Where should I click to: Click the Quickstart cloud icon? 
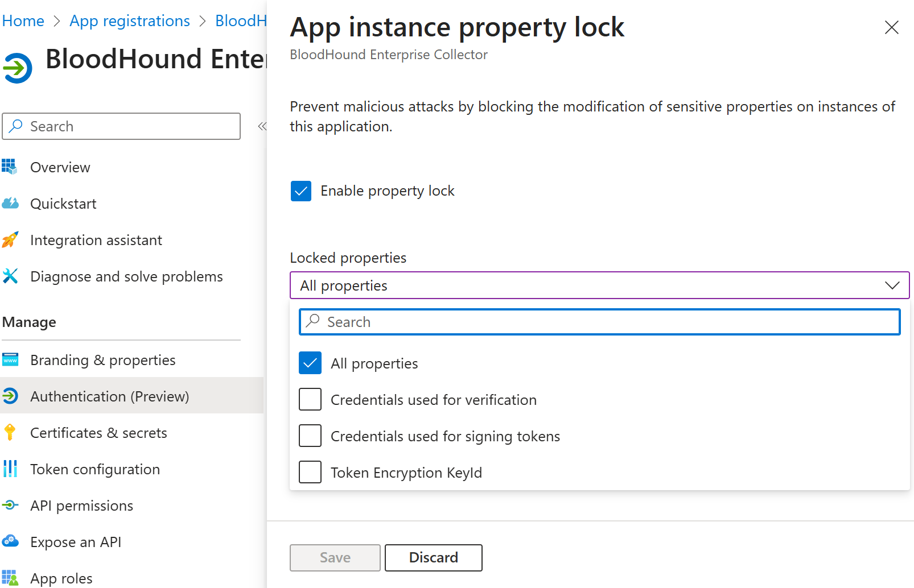10,203
